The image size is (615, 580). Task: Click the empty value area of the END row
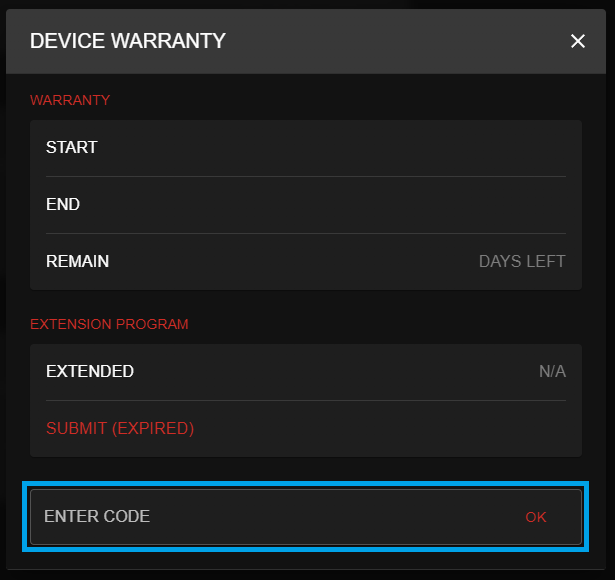tap(400, 204)
